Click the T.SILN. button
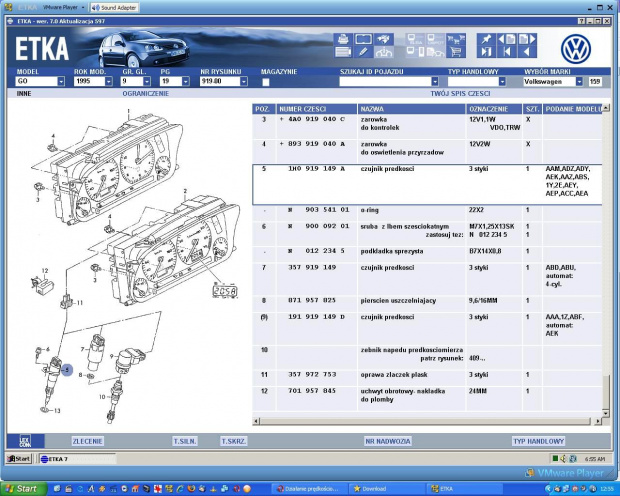The image size is (620, 496). click(x=185, y=441)
